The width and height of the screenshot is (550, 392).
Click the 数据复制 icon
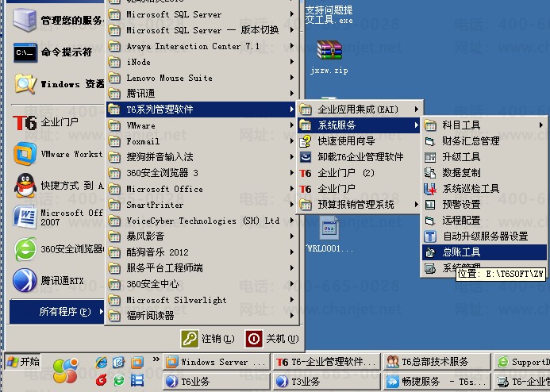[430, 173]
